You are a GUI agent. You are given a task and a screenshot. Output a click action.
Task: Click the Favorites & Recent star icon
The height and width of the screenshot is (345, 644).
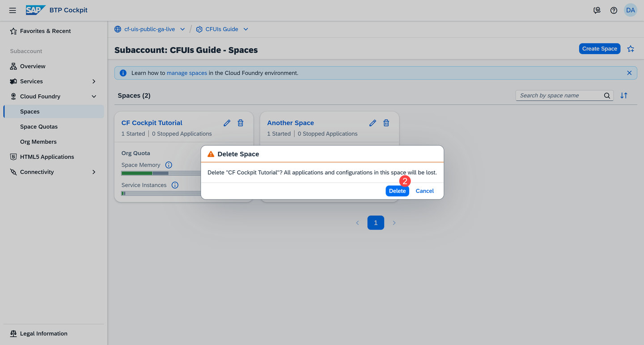pyautogui.click(x=13, y=31)
